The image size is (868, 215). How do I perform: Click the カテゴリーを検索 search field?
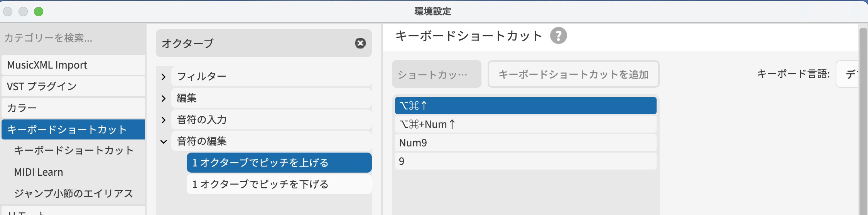[73, 38]
